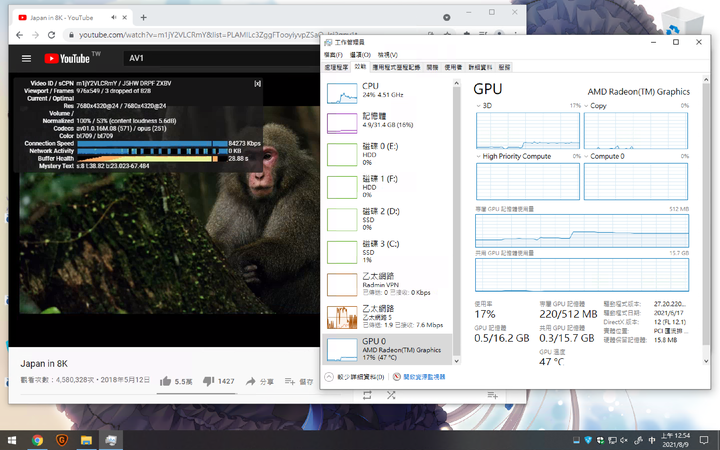
Task: Collapse with 較少詳細資料 chevron button
Action: coord(329,377)
